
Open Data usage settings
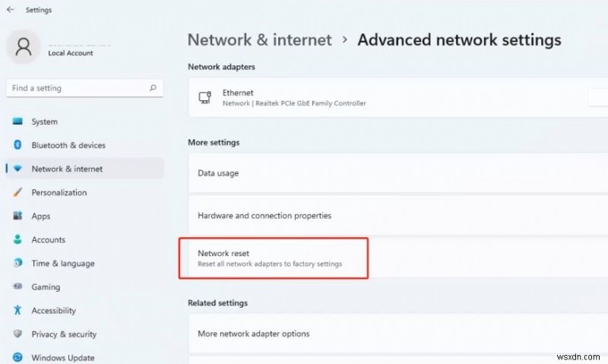[x=218, y=173]
